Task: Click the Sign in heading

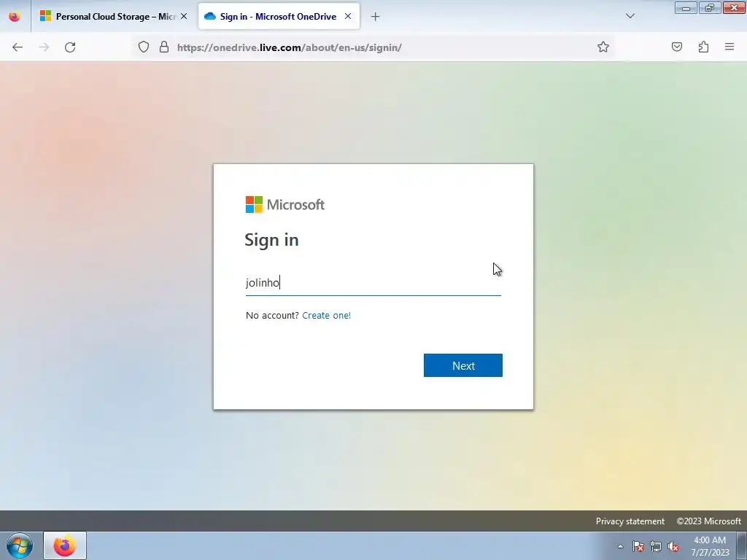Action: (271, 239)
